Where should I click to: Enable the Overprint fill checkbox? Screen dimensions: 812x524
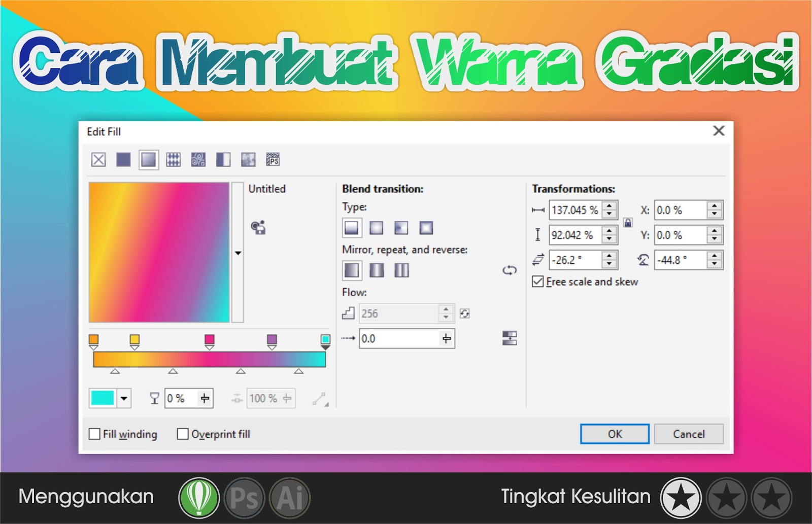pos(183,434)
